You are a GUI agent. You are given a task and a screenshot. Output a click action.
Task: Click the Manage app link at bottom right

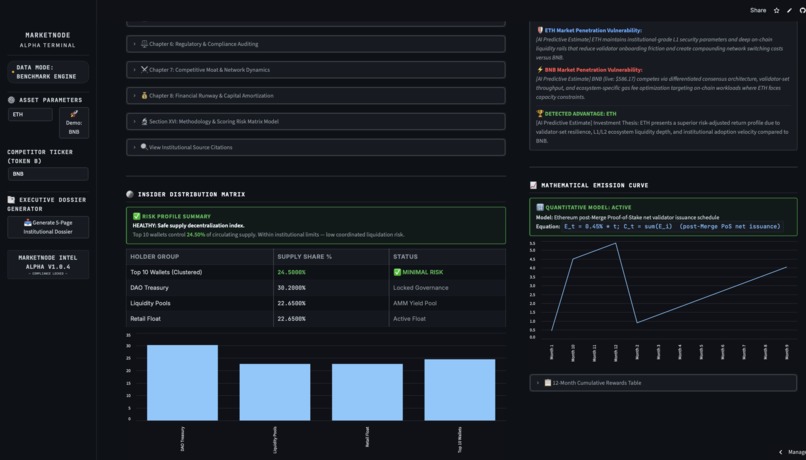click(x=793, y=452)
